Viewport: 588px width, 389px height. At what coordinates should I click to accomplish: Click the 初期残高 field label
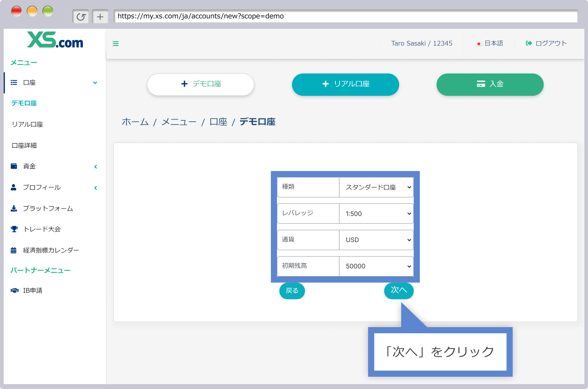[294, 266]
